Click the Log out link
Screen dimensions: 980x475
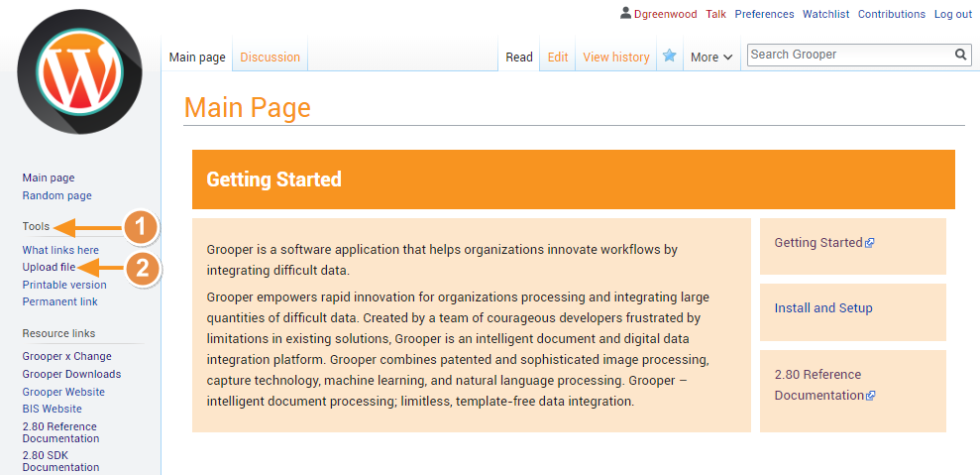[x=953, y=14]
